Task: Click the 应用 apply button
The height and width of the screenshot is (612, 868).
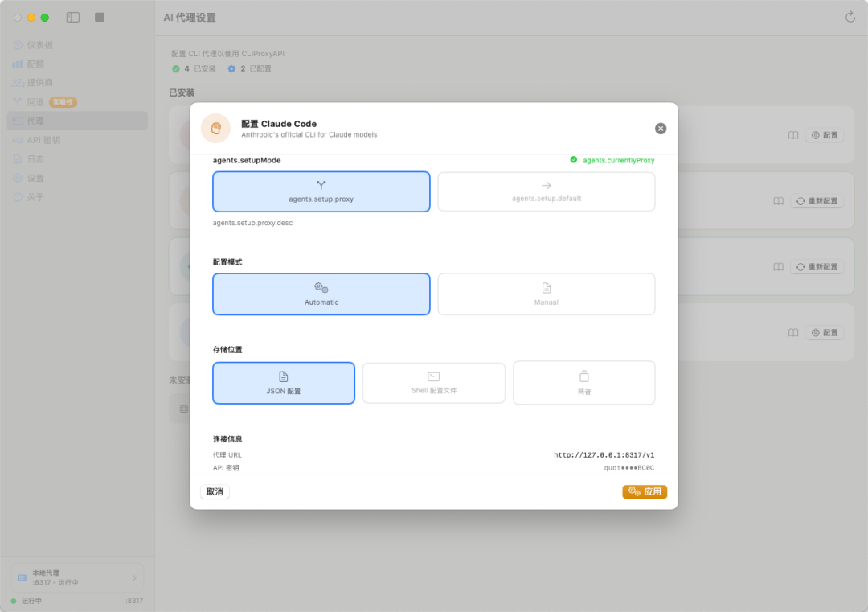Action: click(x=645, y=491)
